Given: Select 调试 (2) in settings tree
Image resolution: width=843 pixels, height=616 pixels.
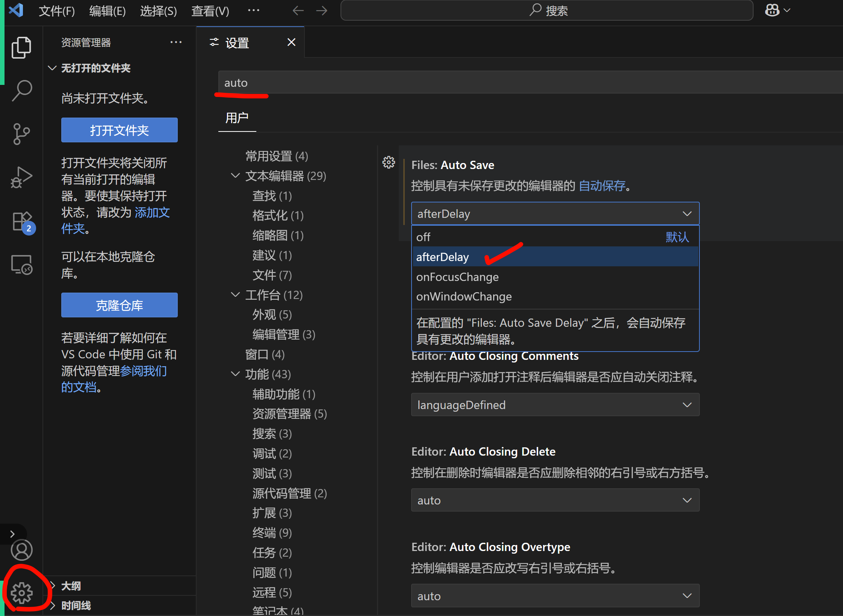Looking at the screenshot, I should (x=272, y=453).
